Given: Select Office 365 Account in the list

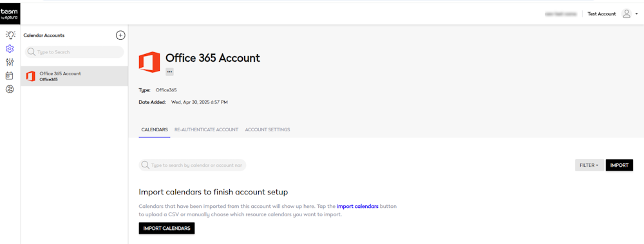Looking at the screenshot, I should coord(74,77).
